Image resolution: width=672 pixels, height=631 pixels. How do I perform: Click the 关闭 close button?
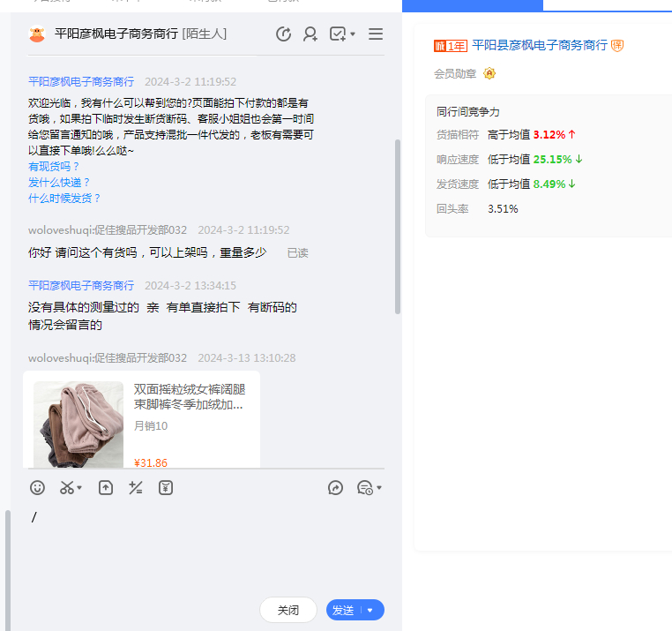pyautogui.click(x=288, y=610)
